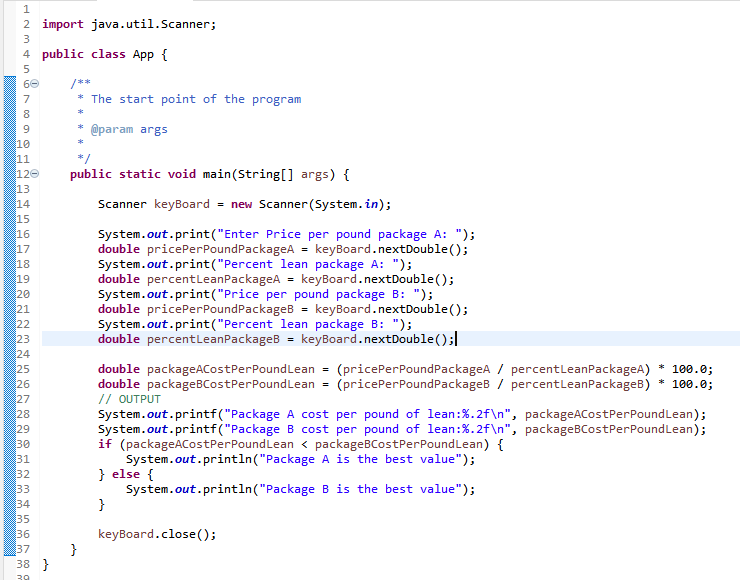Collapse the Javadoc comment fold at line 6
The height and width of the screenshot is (580, 740).
coord(37,84)
